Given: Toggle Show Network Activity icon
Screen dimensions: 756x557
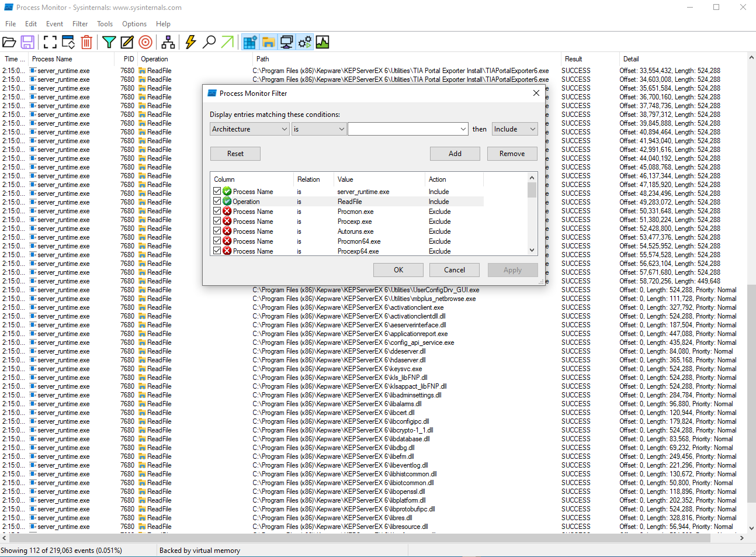Looking at the screenshot, I should [286, 42].
